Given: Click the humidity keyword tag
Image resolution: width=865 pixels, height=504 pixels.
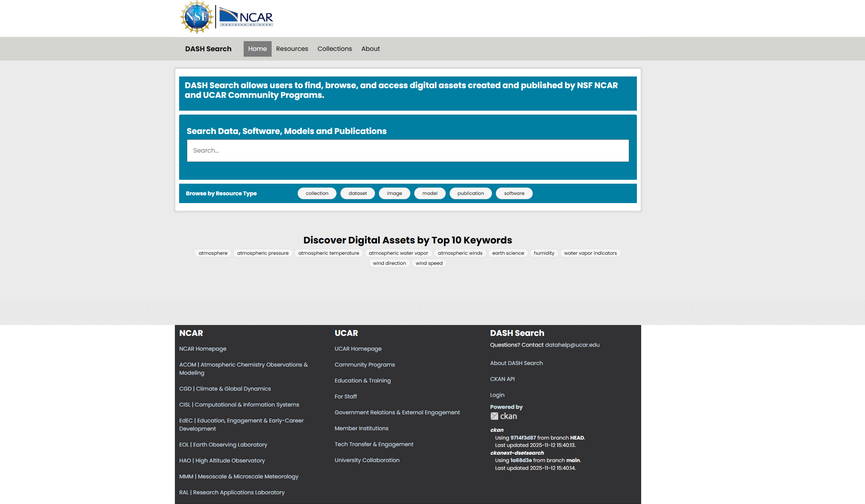Looking at the screenshot, I should click(544, 253).
